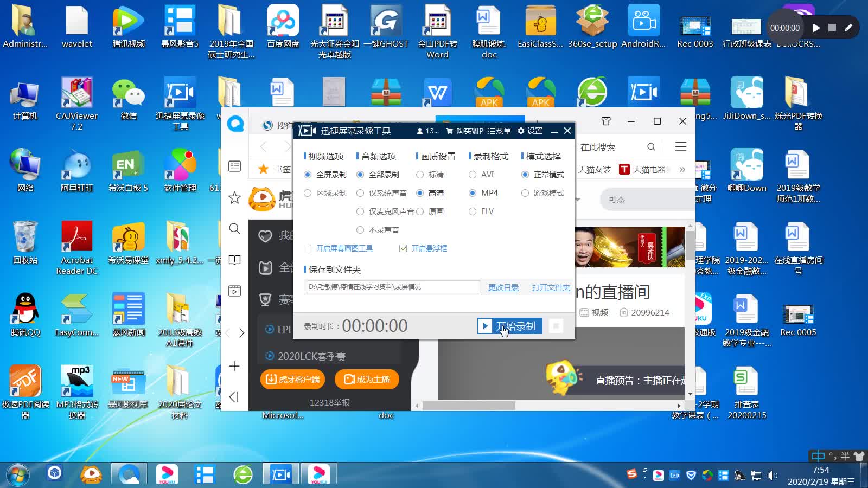The image size is (868, 488).
Task: Click play on floating recording timer bar
Action: pyautogui.click(x=816, y=28)
